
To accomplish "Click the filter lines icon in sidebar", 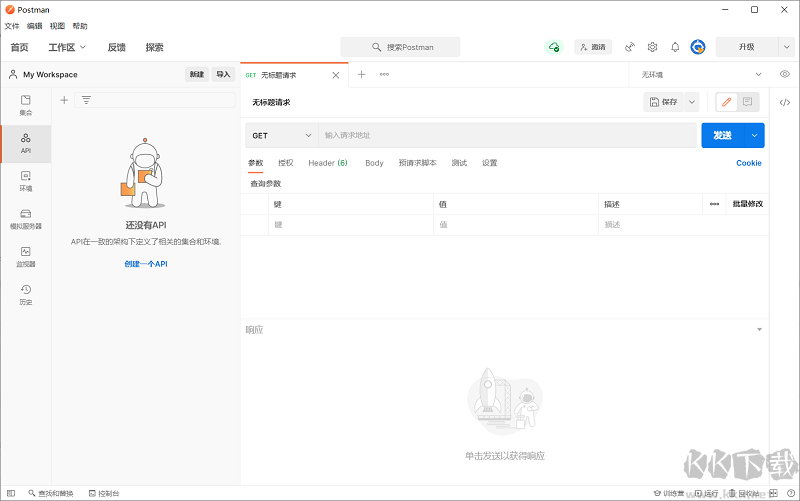I will click(x=86, y=100).
